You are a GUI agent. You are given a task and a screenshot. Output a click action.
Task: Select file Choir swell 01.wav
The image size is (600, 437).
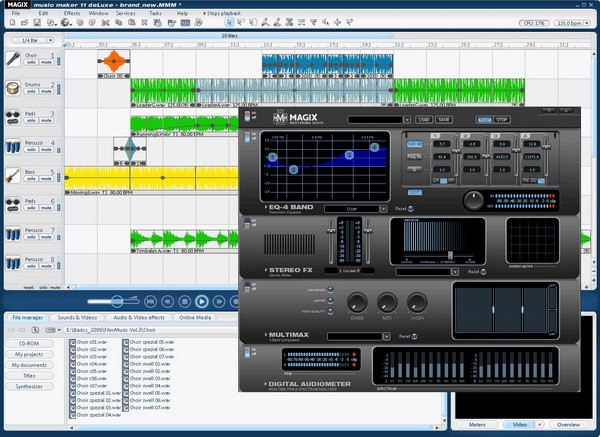[x=147, y=364]
